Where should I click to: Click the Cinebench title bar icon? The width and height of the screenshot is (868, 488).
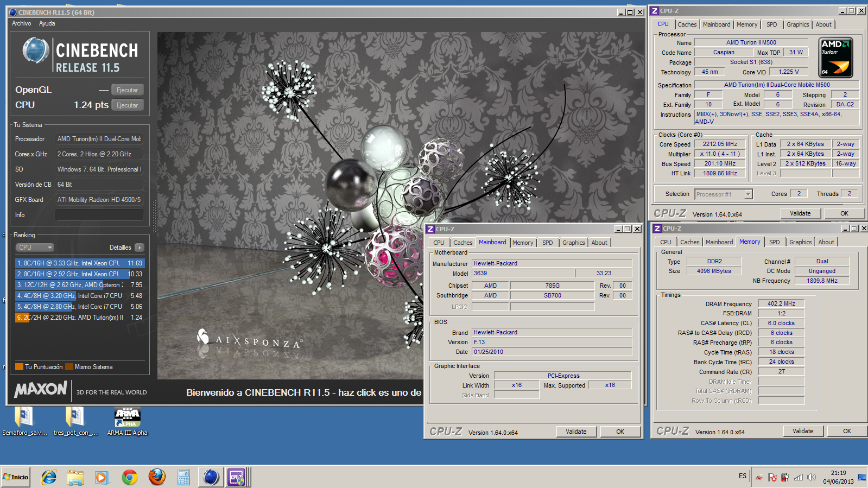coord(13,12)
